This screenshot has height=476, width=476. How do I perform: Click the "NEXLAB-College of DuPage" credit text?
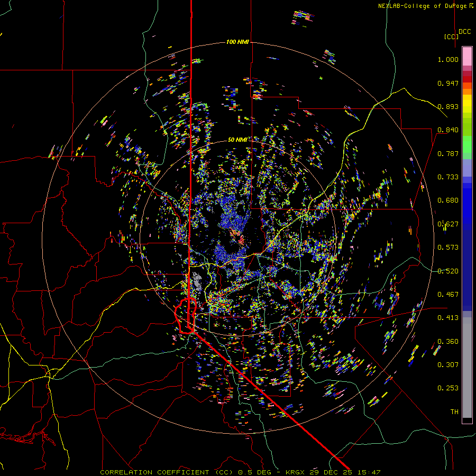coord(422,6)
